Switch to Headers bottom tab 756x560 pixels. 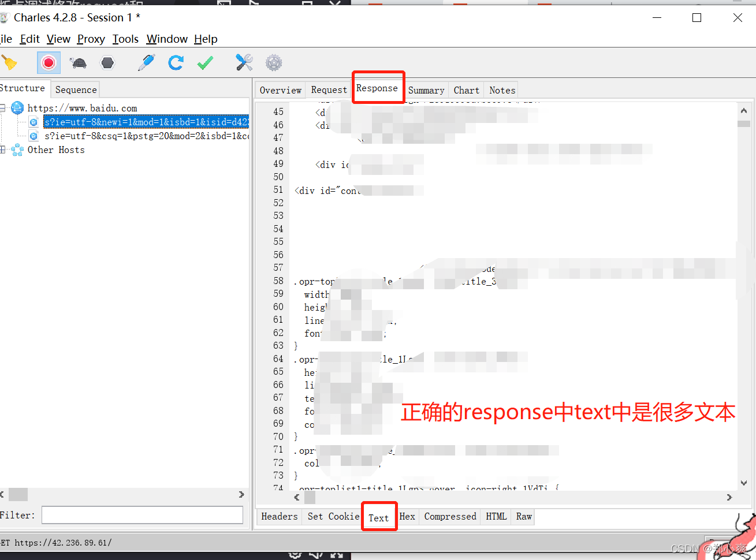[280, 516]
